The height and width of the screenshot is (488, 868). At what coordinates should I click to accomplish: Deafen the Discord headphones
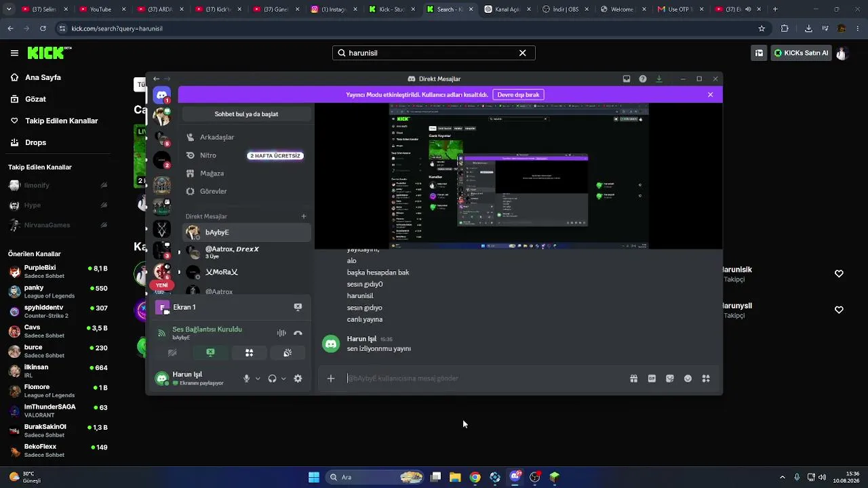[272, 379]
